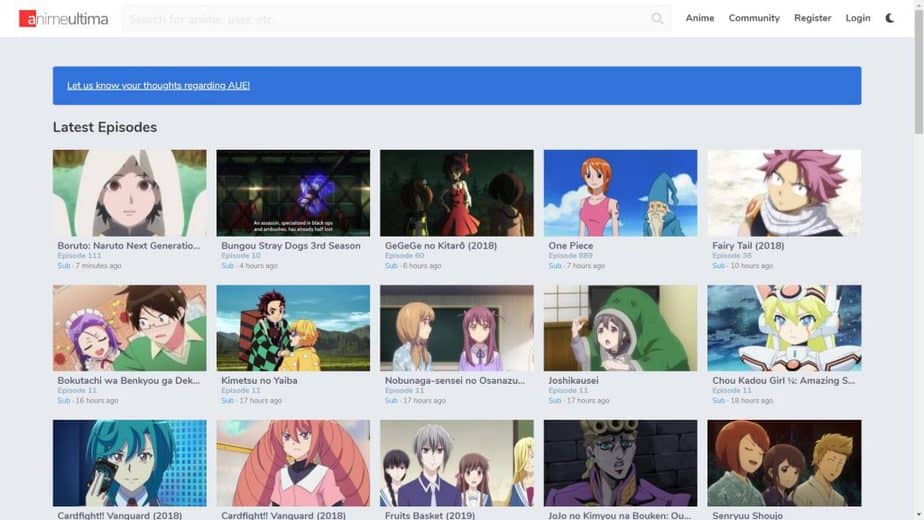
Task: Click the page vertical scrollbar thumb
Action: coord(919,71)
